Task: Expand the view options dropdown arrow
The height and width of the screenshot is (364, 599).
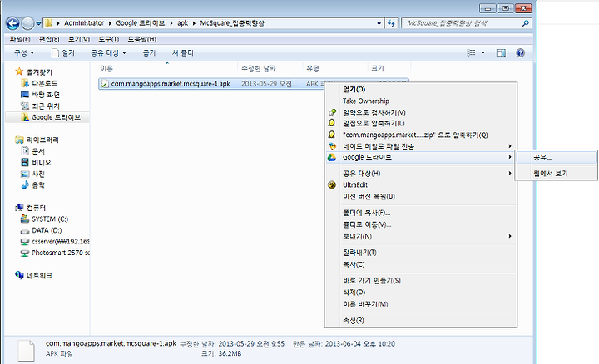Action: (x=483, y=52)
